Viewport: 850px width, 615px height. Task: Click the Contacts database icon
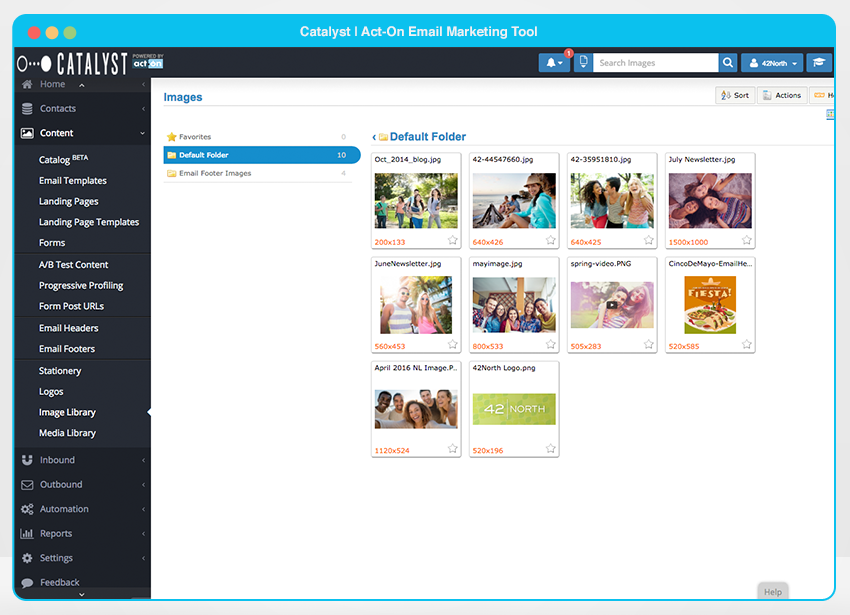(x=27, y=108)
